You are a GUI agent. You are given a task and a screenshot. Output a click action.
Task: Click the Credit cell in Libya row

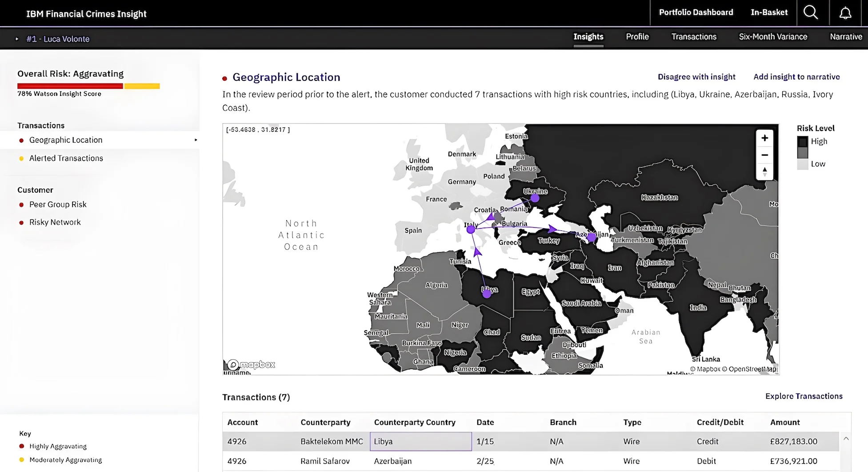(x=707, y=441)
